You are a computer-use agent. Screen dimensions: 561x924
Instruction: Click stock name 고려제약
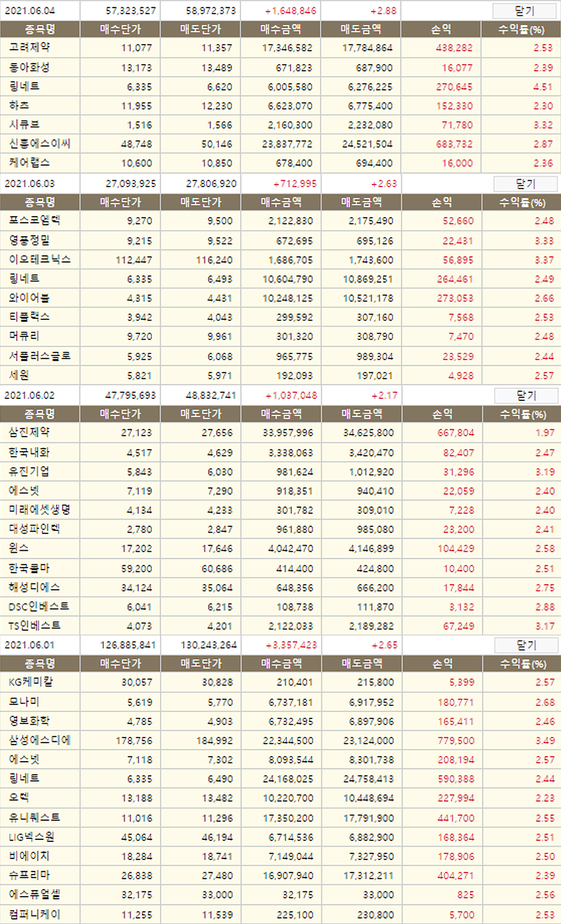click(x=29, y=48)
